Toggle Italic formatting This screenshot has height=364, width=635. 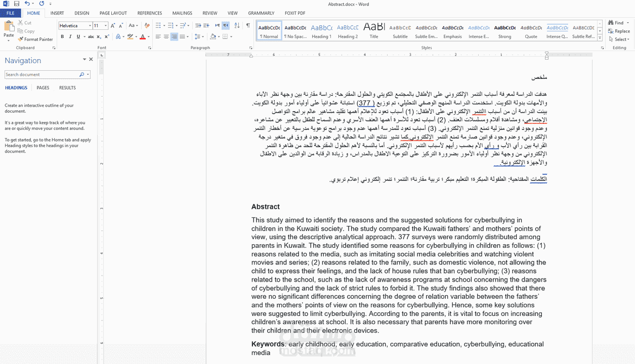pos(70,36)
